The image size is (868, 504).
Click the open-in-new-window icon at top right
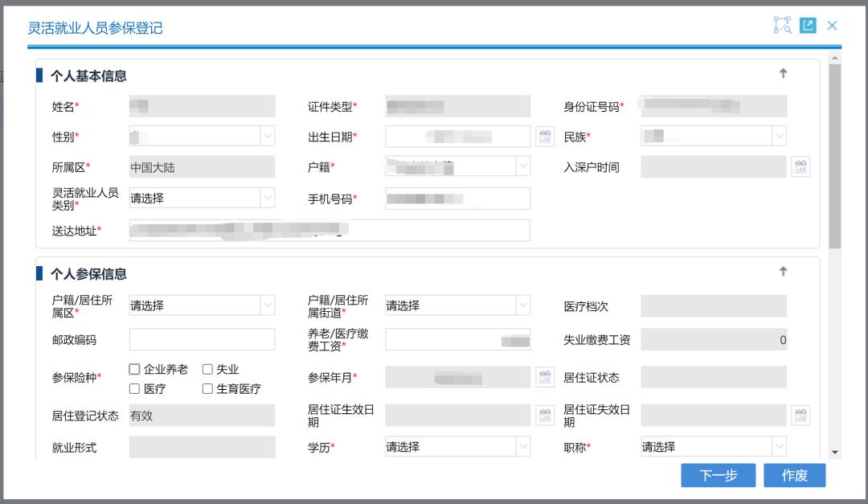[x=808, y=25]
